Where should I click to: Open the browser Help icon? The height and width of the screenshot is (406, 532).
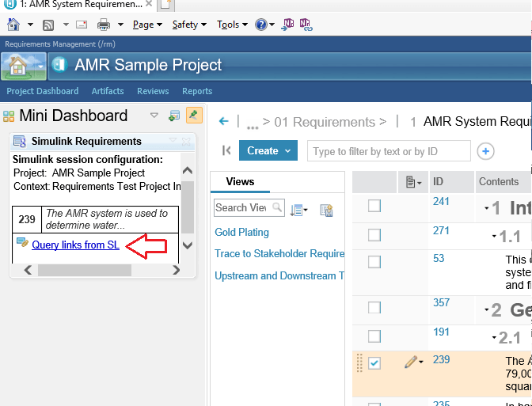261,25
